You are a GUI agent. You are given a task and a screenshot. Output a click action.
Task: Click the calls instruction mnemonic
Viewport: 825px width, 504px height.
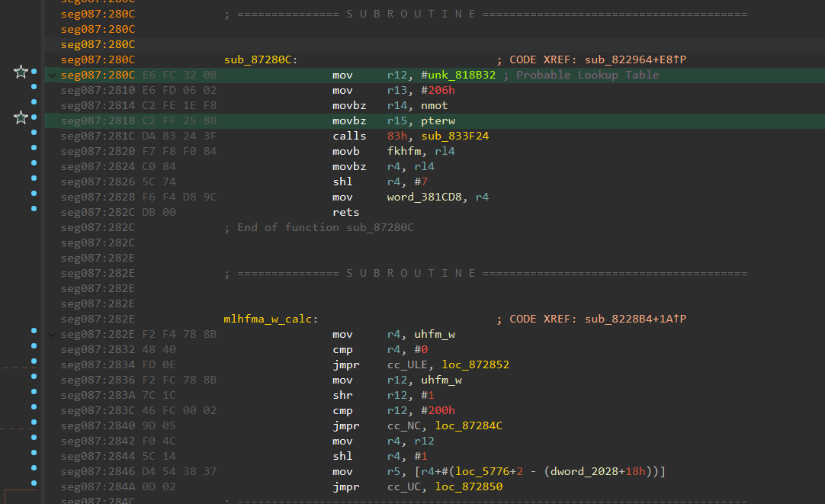349,136
